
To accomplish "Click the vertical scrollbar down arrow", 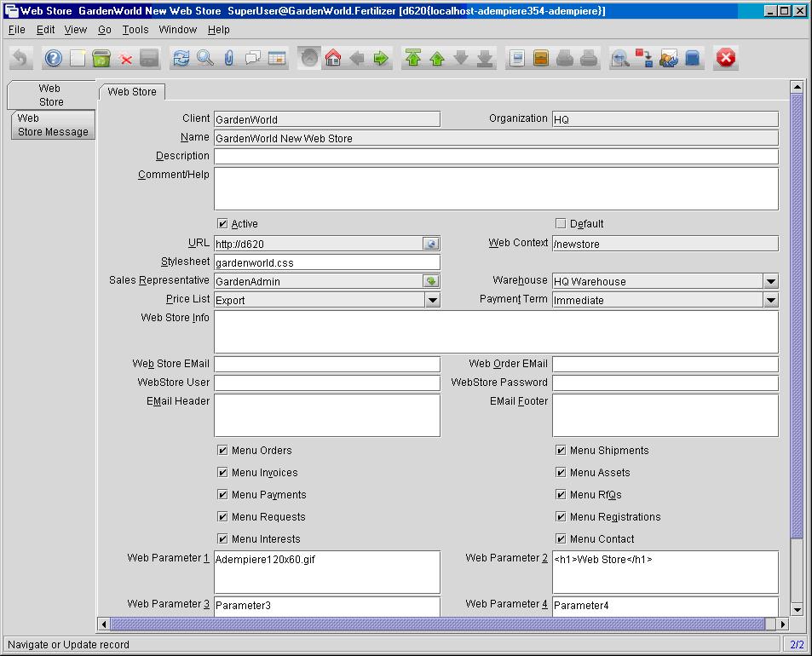I will pos(797,609).
